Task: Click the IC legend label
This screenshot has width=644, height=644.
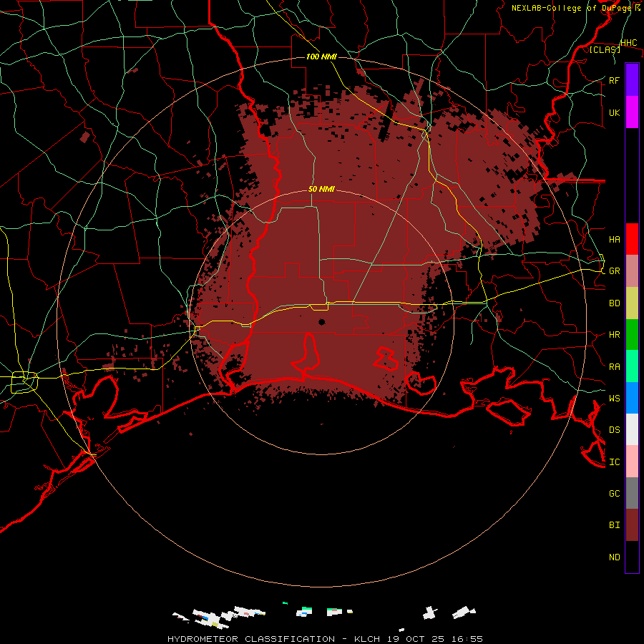Action: tap(614, 462)
